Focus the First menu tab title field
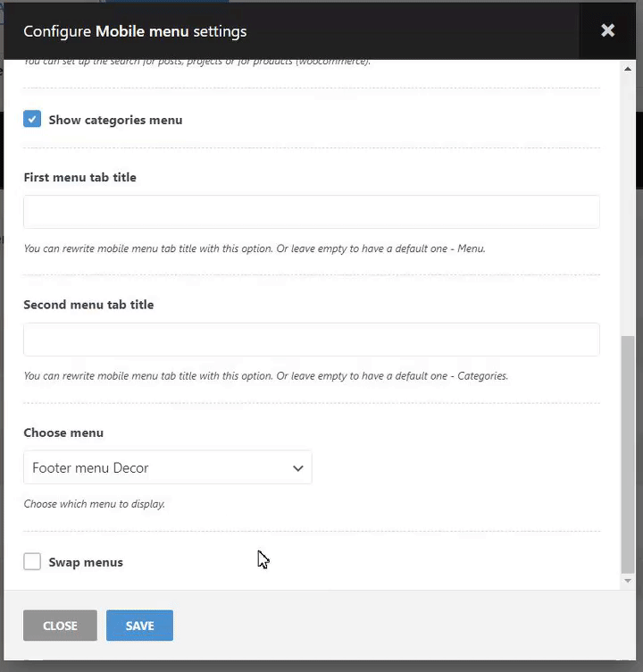 point(311,212)
